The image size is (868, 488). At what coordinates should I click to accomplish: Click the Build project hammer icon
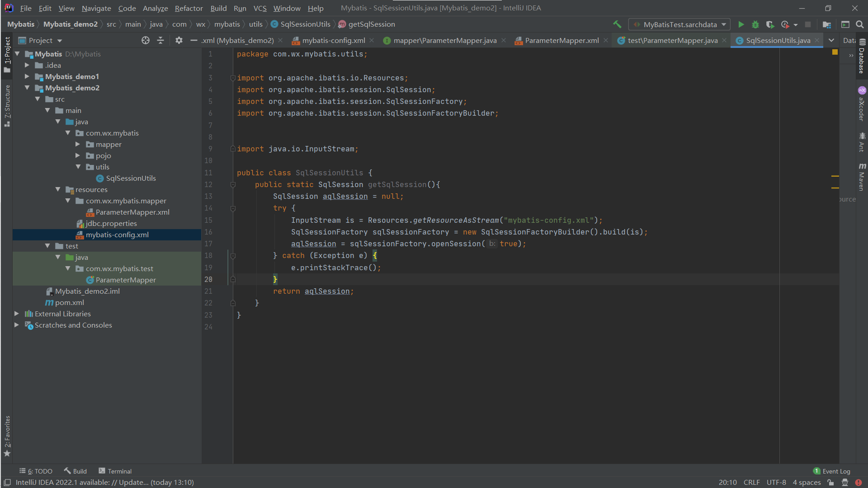pyautogui.click(x=617, y=24)
